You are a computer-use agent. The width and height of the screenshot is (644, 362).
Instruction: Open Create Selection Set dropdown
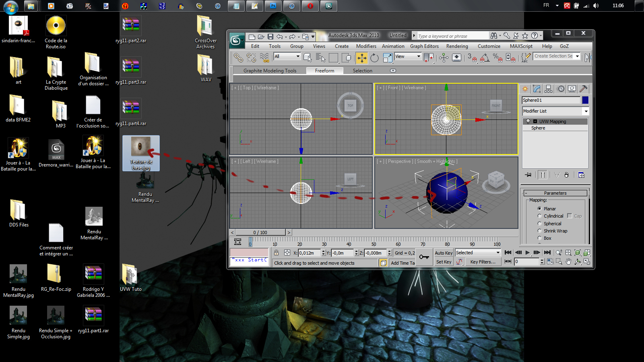(x=577, y=56)
